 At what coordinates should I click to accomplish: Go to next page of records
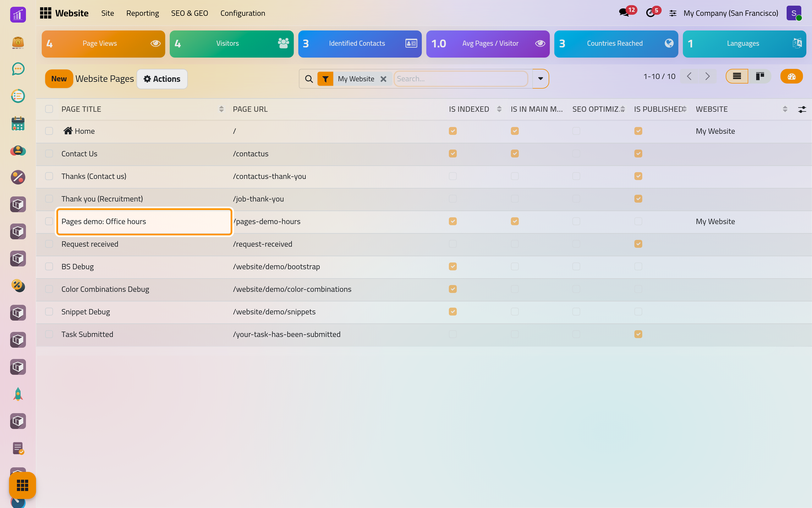tap(707, 76)
